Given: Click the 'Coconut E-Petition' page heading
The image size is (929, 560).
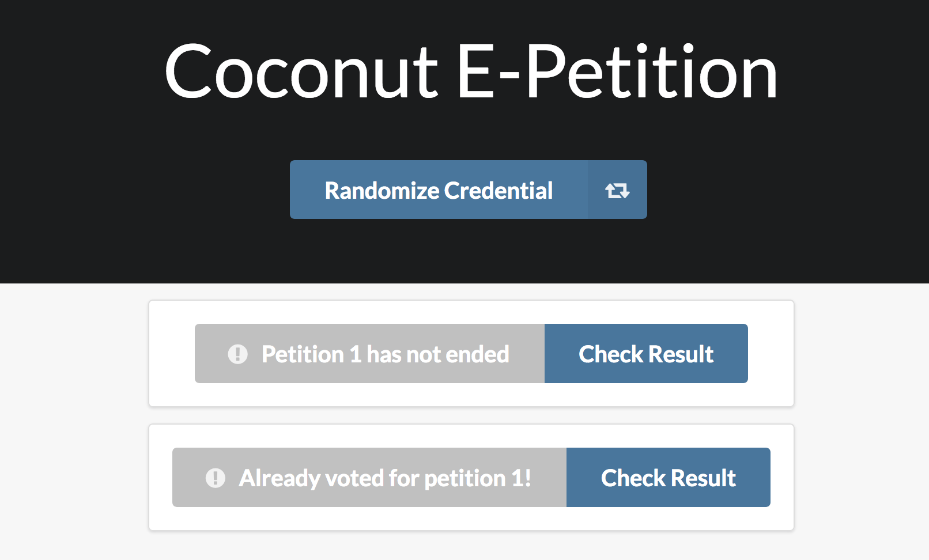Looking at the screenshot, I should coord(471,71).
